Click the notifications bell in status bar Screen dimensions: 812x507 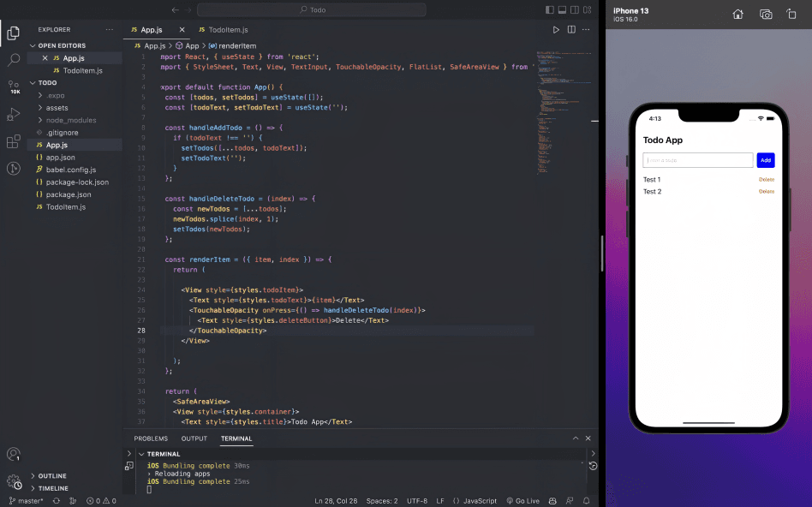[585, 501]
